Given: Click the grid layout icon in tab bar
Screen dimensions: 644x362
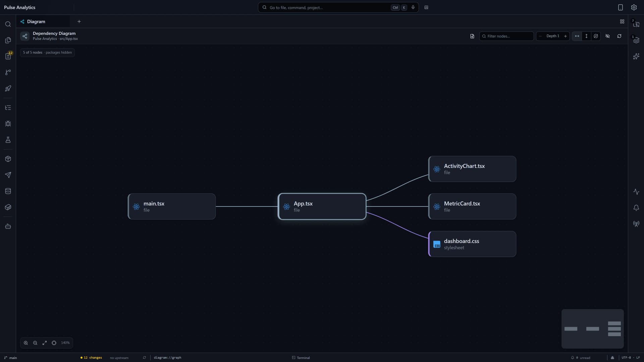Looking at the screenshot, I should pyautogui.click(x=622, y=21).
